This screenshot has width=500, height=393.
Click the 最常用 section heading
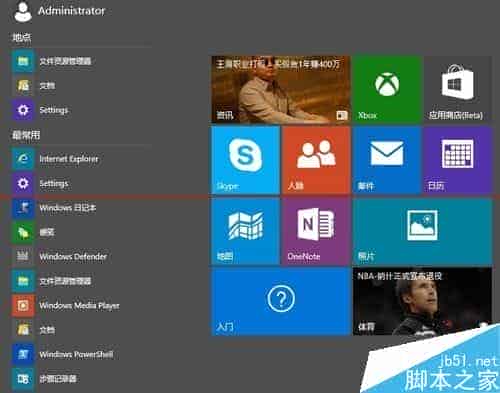(26, 135)
